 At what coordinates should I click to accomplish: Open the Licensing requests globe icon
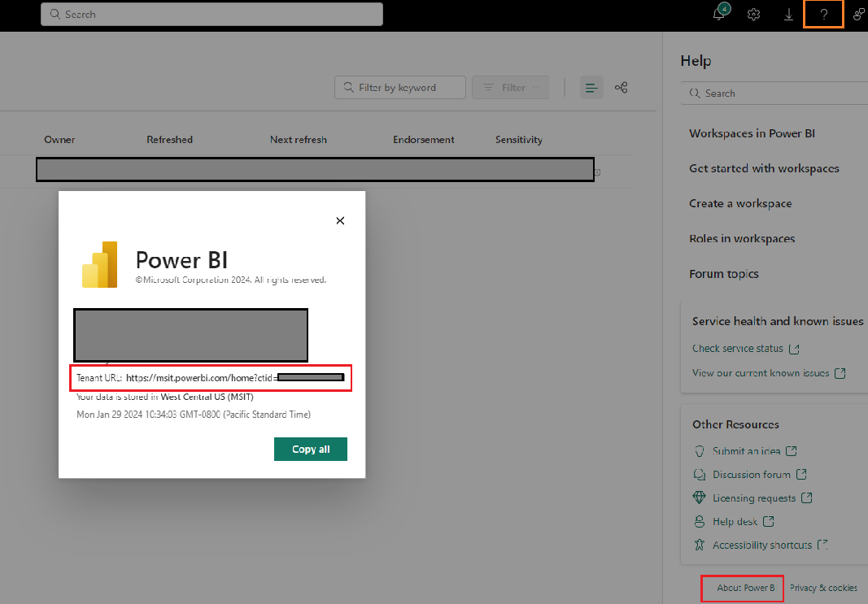pyautogui.click(x=700, y=498)
